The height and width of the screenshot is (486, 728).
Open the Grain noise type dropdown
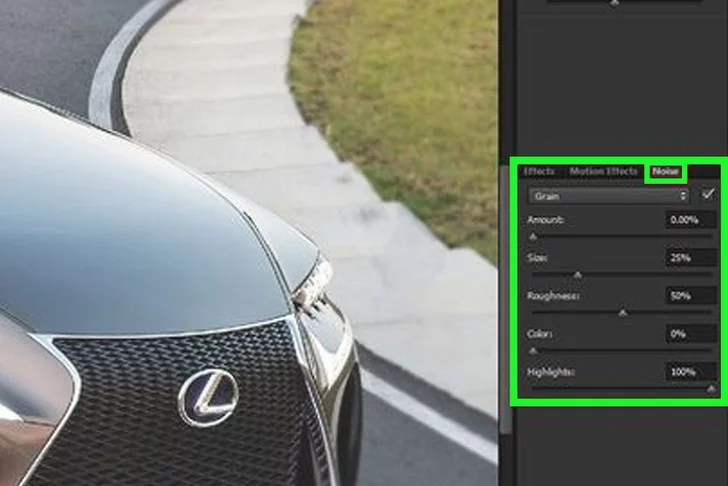[x=611, y=196]
